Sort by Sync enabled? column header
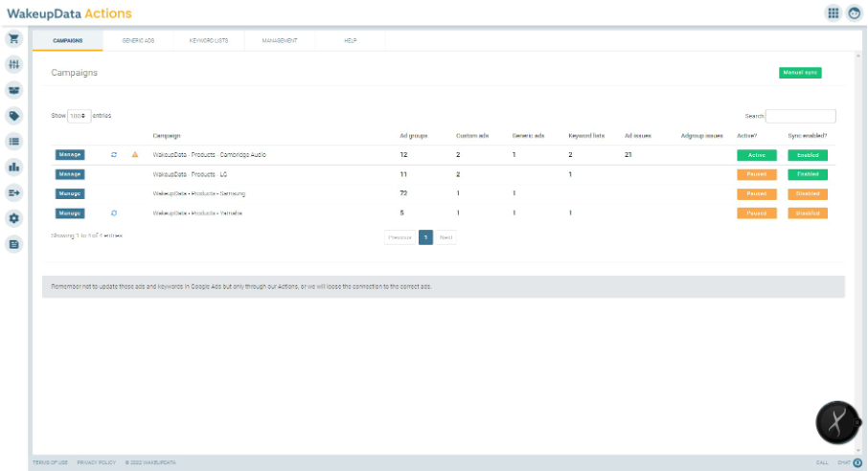This screenshot has width=868, height=471. click(807, 136)
